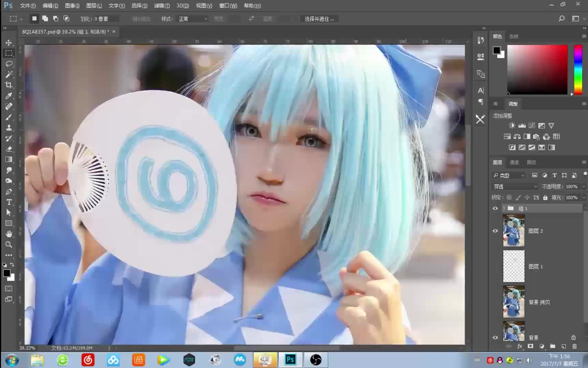Click the red color field picker
588x368 pixels.
(x=537, y=70)
